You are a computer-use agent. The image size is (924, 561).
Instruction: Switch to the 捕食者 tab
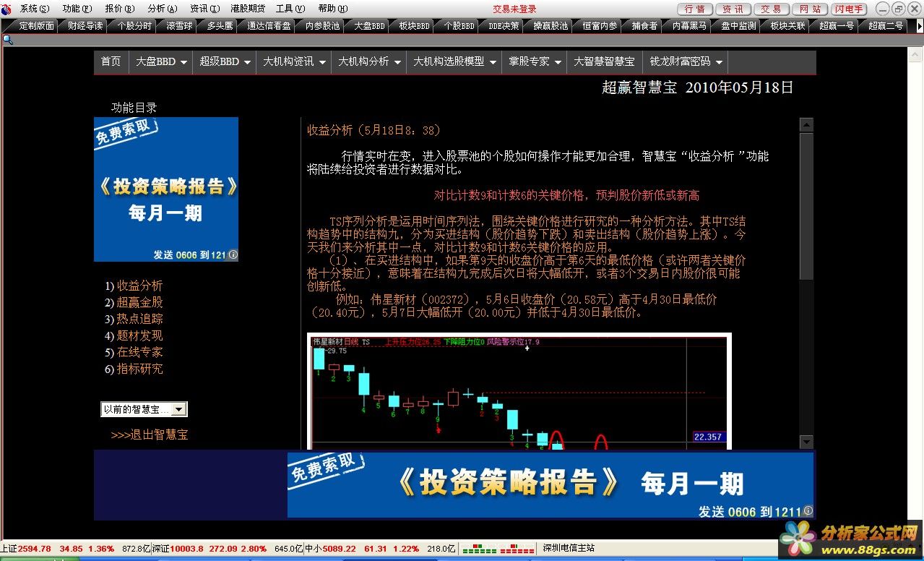(644, 25)
